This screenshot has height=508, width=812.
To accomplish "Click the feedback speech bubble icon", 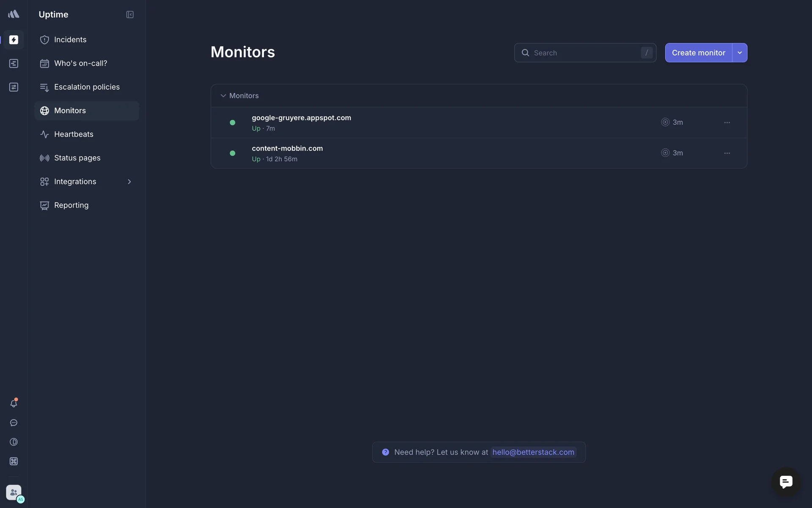I will pos(14,423).
